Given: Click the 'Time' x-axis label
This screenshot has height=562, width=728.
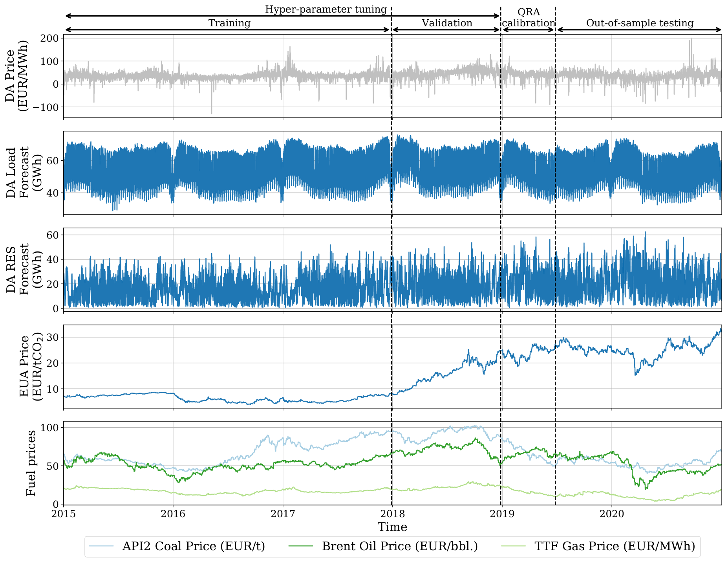Looking at the screenshot, I should pos(392,527).
